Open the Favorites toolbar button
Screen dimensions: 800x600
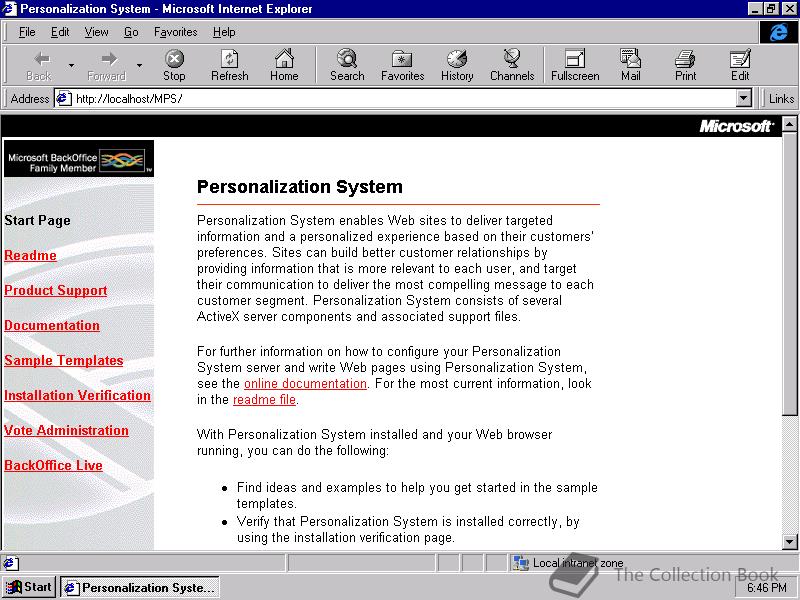pos(403,65)
